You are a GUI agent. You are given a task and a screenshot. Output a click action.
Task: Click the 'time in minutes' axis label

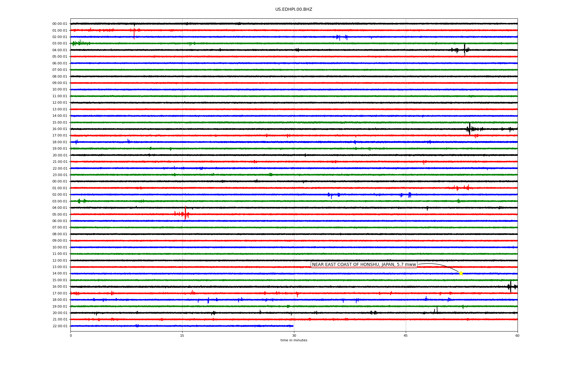click(x=294, y=340)
